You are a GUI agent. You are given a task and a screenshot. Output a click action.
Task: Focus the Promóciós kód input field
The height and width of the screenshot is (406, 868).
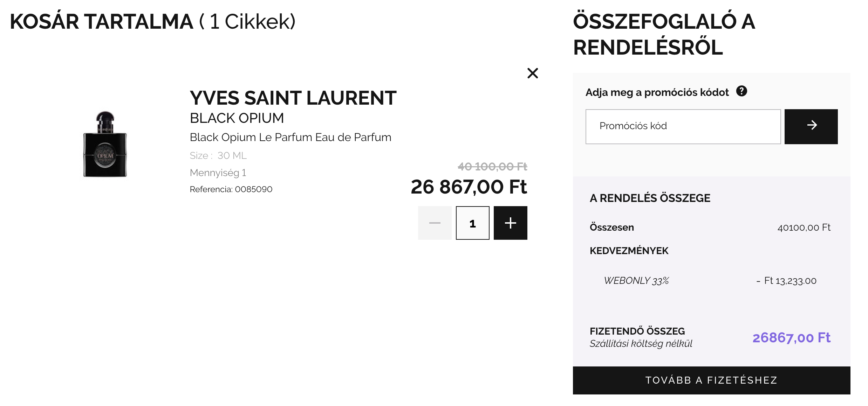(x=683, y=126)
